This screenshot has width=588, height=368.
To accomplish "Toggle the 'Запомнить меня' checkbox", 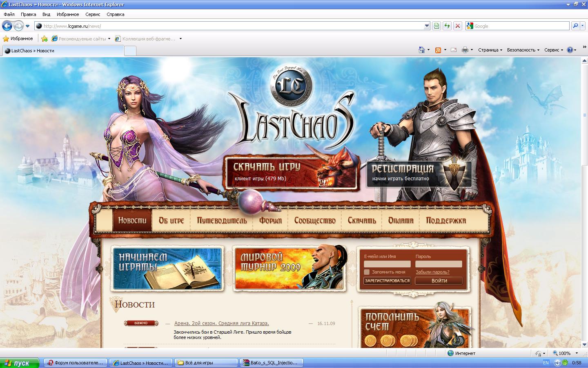I will pos(367,272).
